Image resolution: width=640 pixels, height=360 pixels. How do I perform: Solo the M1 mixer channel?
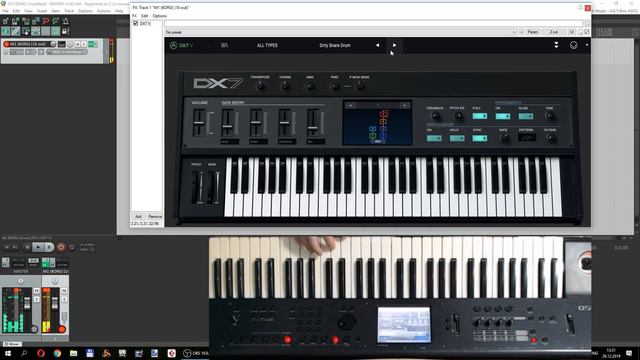click(64, 299)
